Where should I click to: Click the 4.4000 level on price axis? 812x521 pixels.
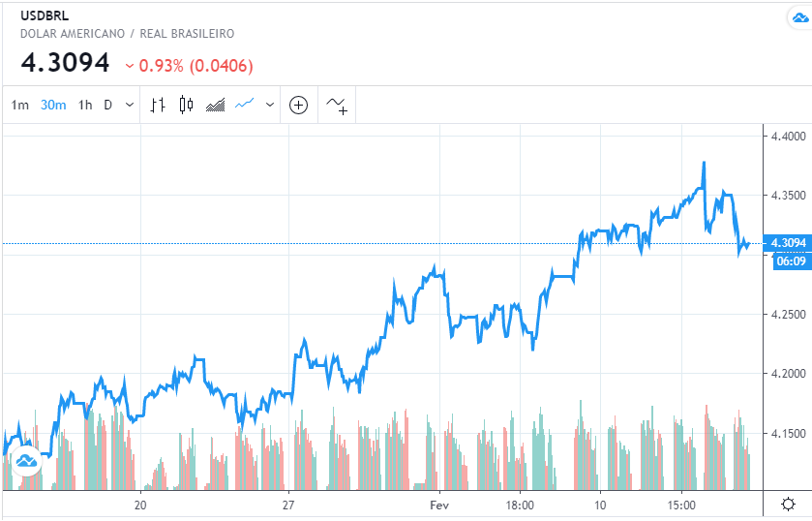788,137
